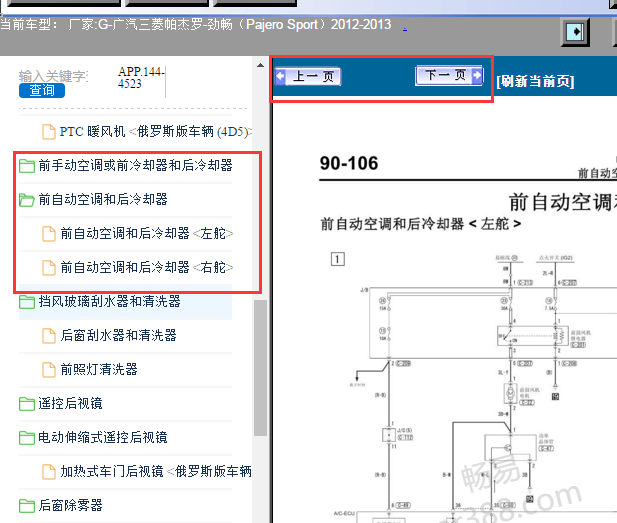The width and height of the screenshot is (617, 523).
Task: Expand 遥控后视镜 folder
Action: coord(70,403)
